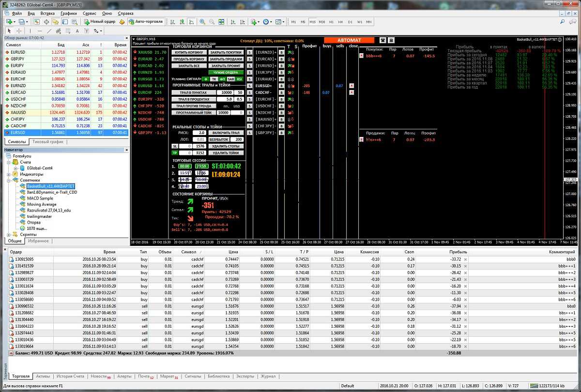Expand the Скрипты tree node
The width and height of the screenshot is (581, 392).
coord(10,234)
